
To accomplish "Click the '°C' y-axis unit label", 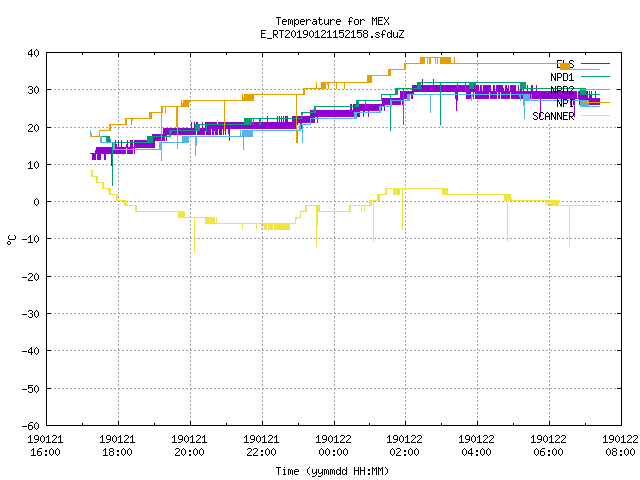I will pos(11,240).
